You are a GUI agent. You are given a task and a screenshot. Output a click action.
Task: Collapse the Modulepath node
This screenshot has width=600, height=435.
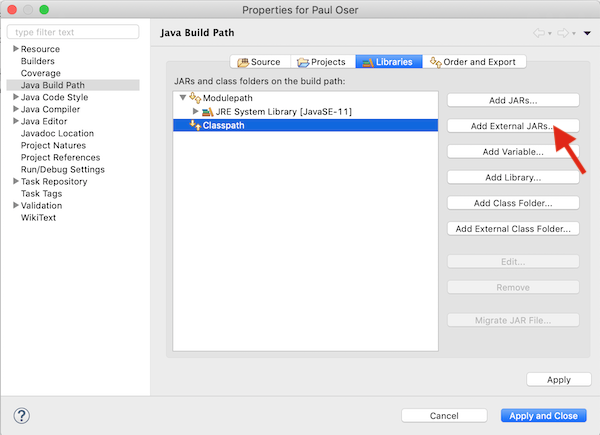click(x=182, y=98)
